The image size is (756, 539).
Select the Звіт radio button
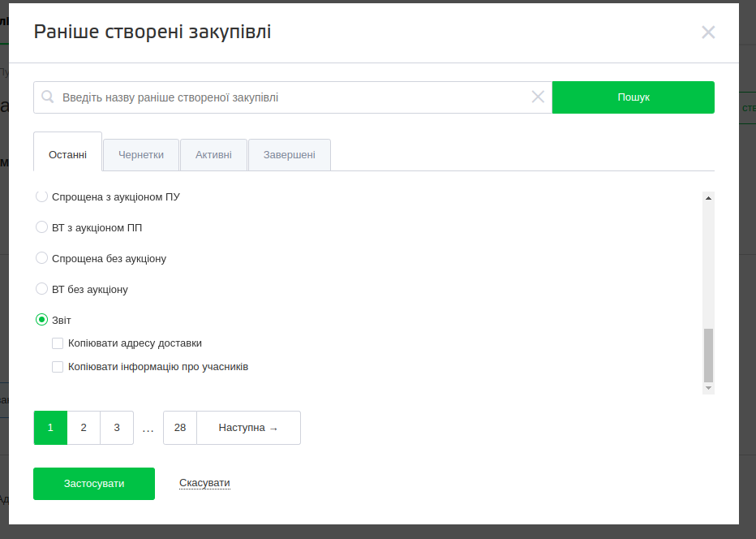tap(42, 320)
